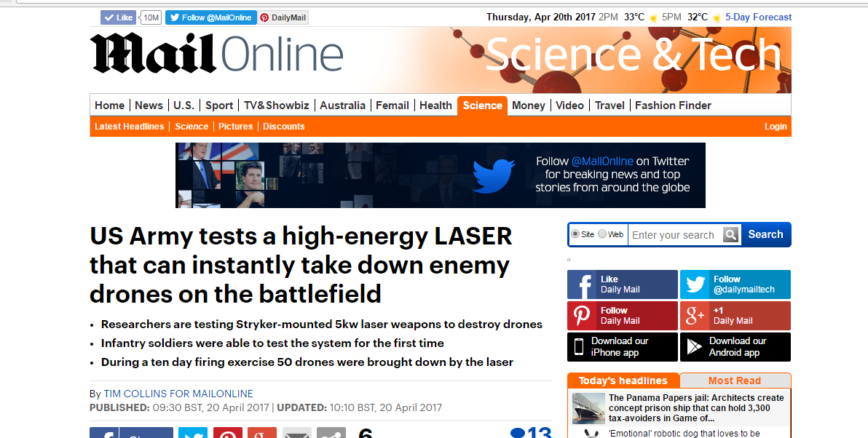Click the magnifier icon in the search box
Image resolution: width=868 pixels, height=438 pixels.
click(730, 234)
